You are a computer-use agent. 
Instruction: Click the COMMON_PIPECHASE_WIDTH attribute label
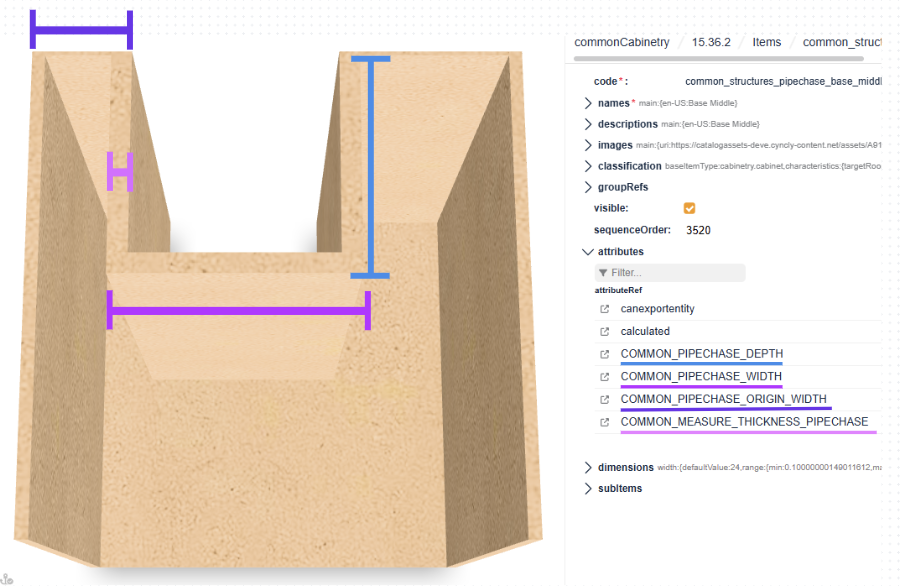point(701,376)
